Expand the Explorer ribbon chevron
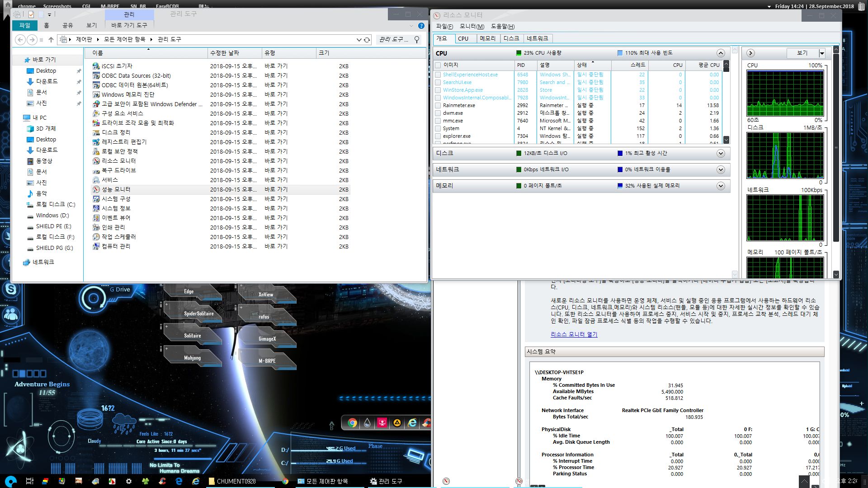868x488 pixels. coord(411,26)
